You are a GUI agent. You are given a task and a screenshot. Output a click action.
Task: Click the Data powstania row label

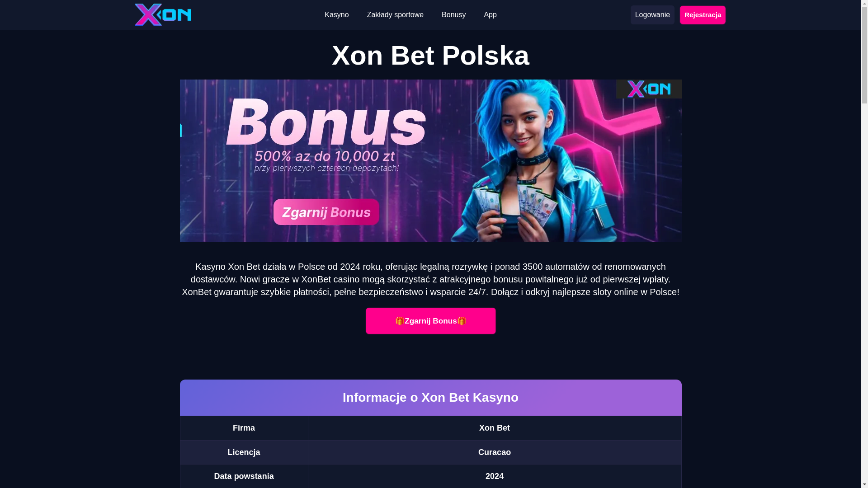(244, 476)
